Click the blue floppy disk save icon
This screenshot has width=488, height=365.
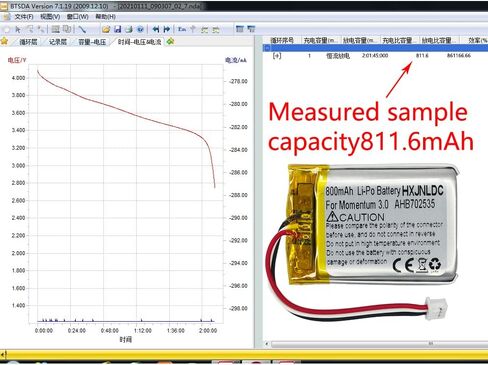point(118,29)
